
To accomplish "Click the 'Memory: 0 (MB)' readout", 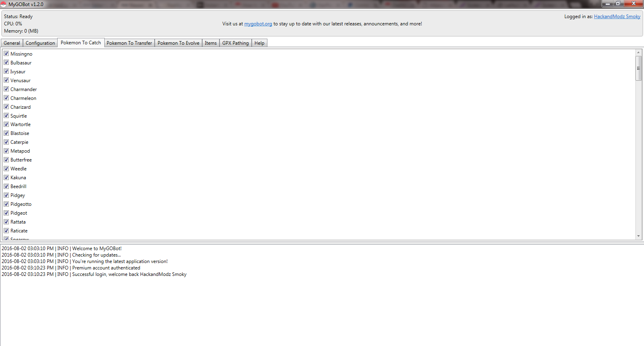I will 21,31.
